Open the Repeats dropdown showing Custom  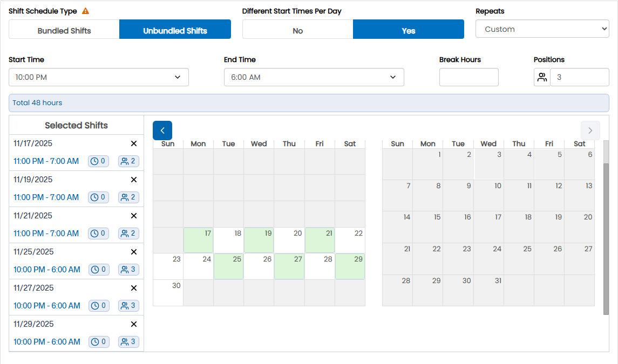pyautogui.click(x=542, y=29)
